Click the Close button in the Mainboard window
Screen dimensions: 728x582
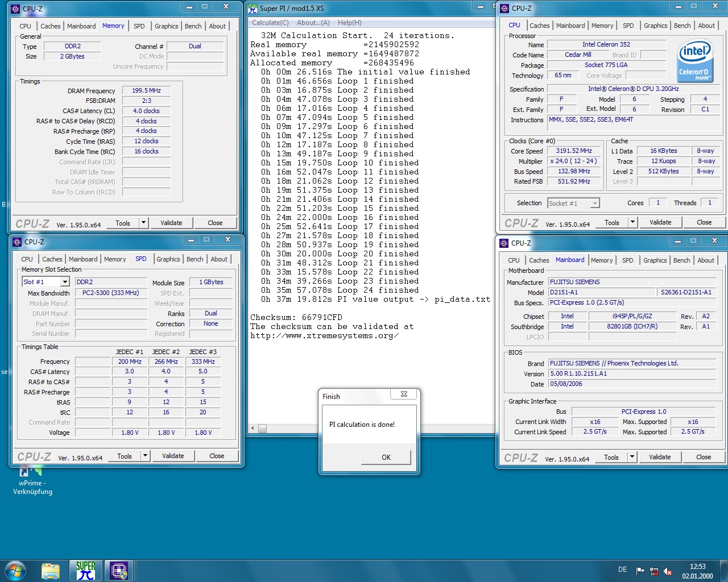pyautogui.click(x=704, y=457)
